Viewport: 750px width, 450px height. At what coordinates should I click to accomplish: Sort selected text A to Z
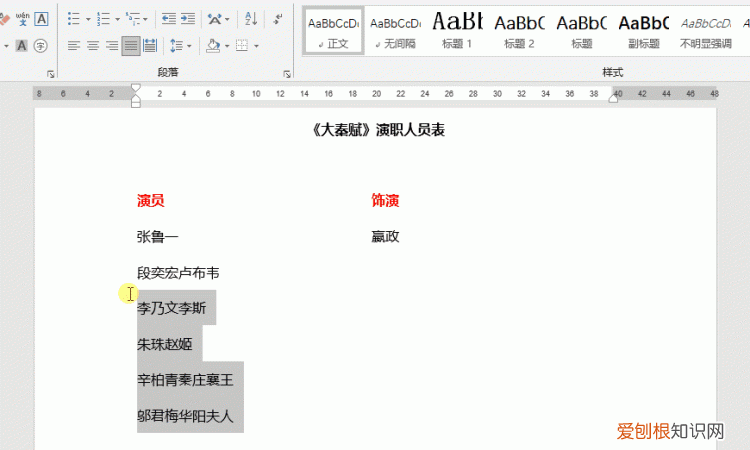tap(251, 19)
